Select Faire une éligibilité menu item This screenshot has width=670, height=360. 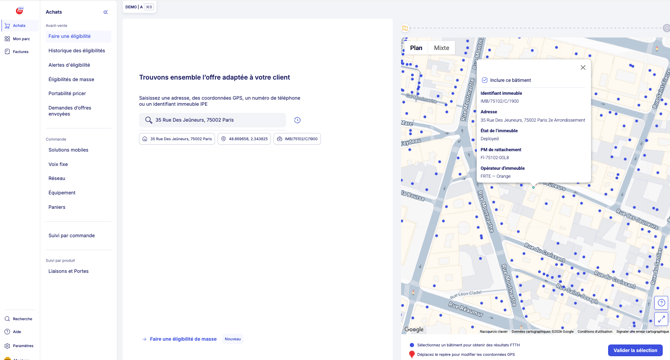point(78,36)
